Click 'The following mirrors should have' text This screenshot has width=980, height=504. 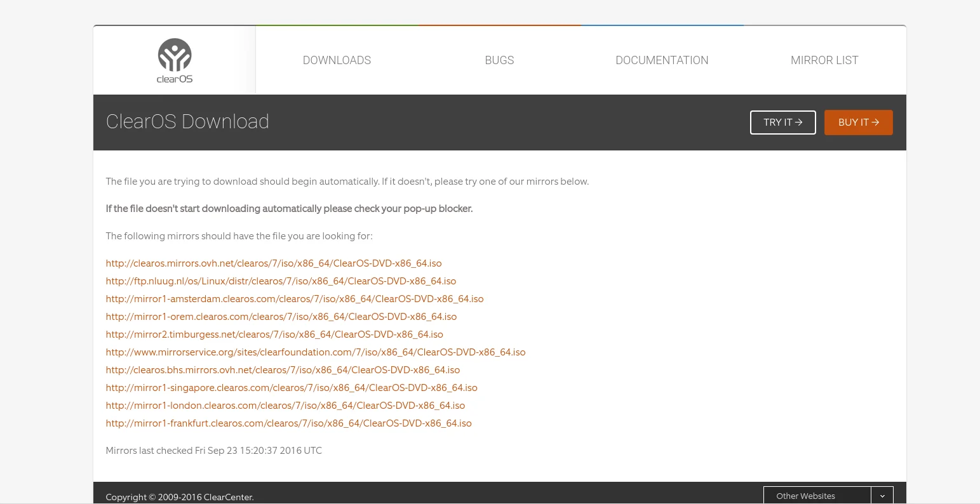pyautogui.click(x=239, y=236)
